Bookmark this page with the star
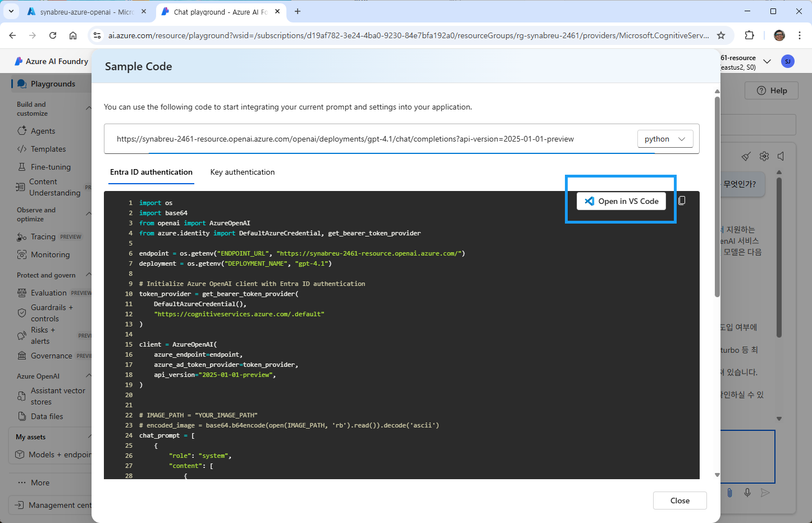The width and height of the screenshot is (812, 523). coord(721,35)
